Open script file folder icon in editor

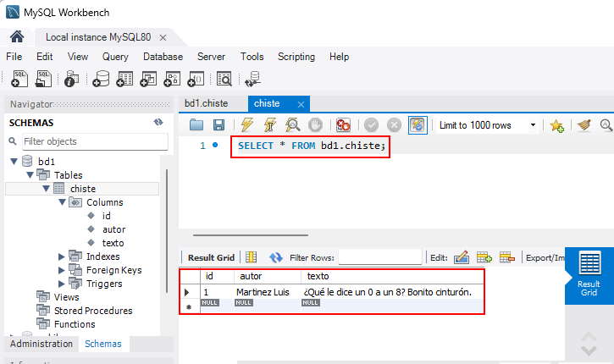pos(196,124)
